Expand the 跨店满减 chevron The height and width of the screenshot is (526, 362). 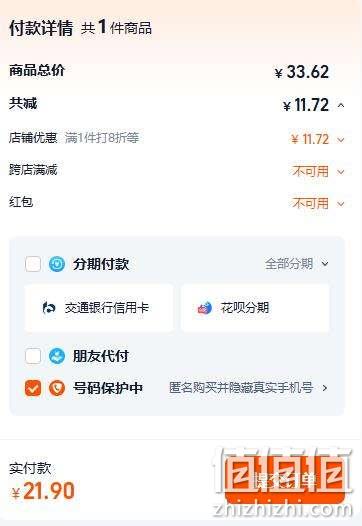[x=341, y=172]
